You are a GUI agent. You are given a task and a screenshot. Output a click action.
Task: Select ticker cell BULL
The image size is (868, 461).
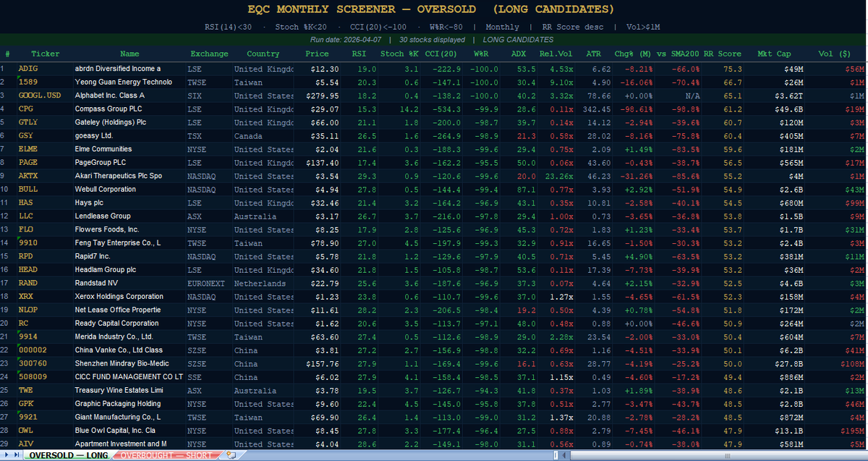point(43,189)
